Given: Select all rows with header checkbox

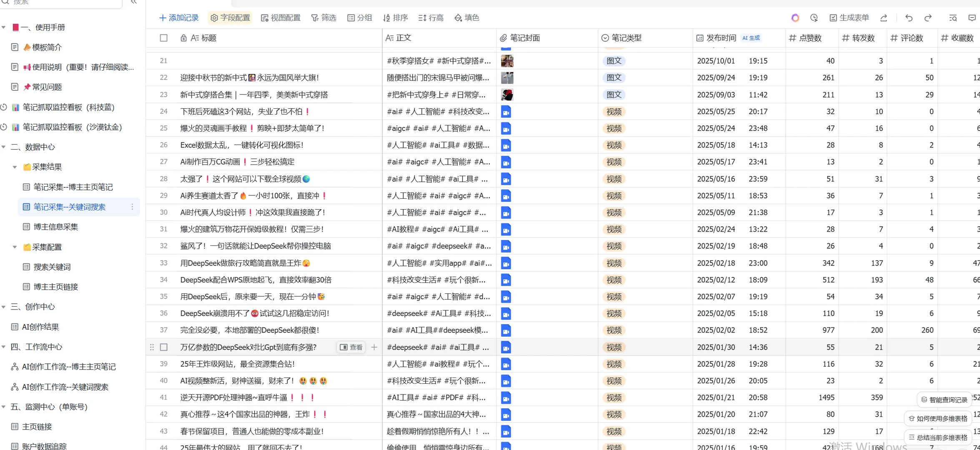Looking at the screenshot, I should coord(164,37).
